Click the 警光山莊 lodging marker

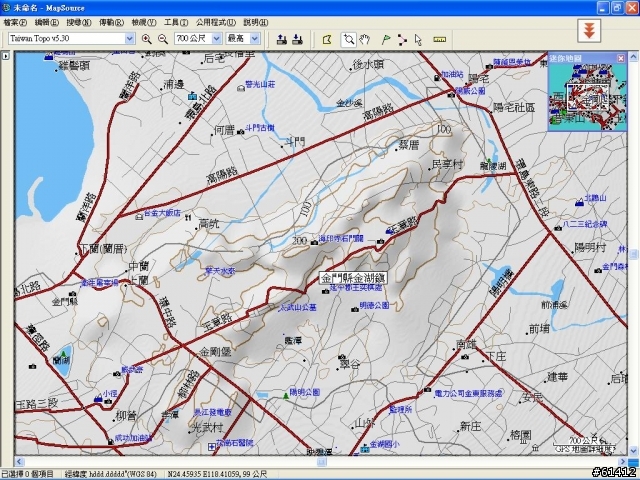[x=241, y=88]
